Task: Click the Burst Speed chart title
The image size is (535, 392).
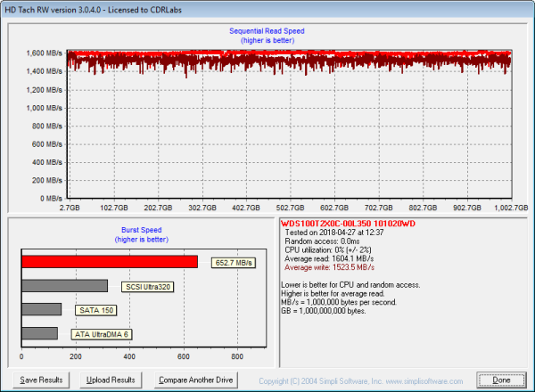Action: [x=141, y=230]
